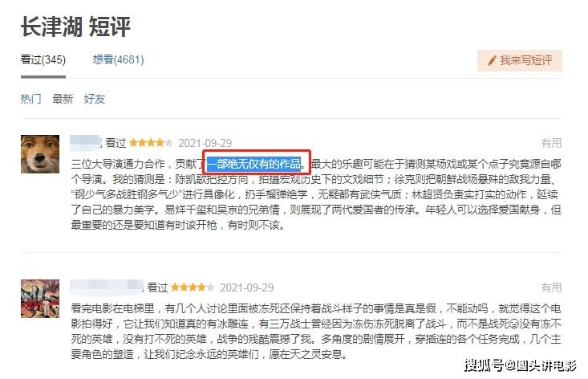Viewport: 588px width, 379px height.
Task: Switch to the 想看(4681) tab
Action: pyautogui.click(x=118, y=59)
